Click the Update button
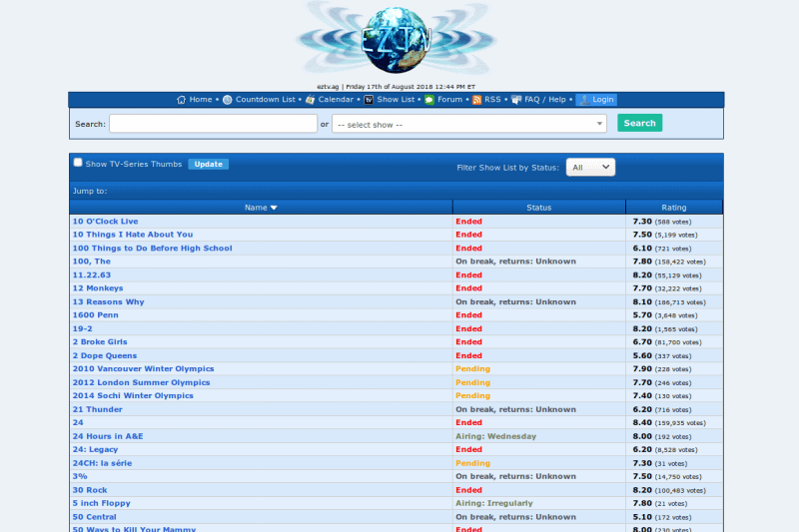Image resolution: width=799 pixels, height=532 pixels. point(208,164)
